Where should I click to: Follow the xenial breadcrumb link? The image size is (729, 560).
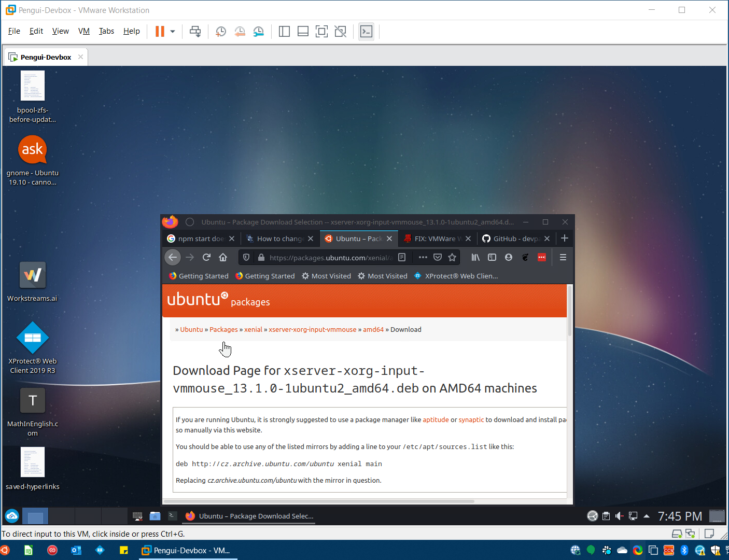point(253,329)
